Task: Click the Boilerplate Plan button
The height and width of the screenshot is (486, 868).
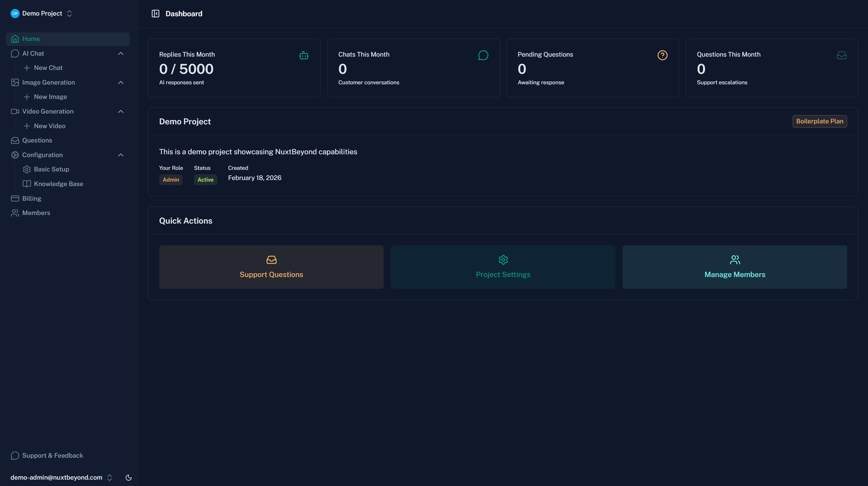Action: pyautogui.click(x=819, y=121)
